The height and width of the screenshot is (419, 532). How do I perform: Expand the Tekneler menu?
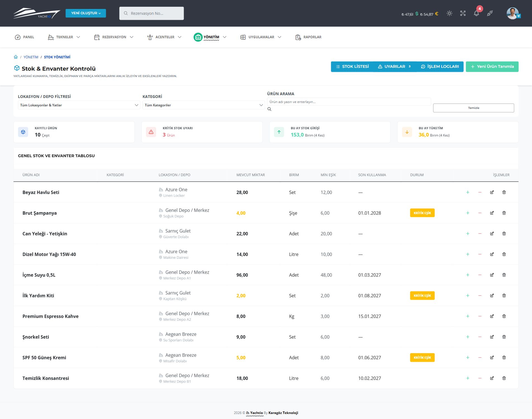[64, 37]
